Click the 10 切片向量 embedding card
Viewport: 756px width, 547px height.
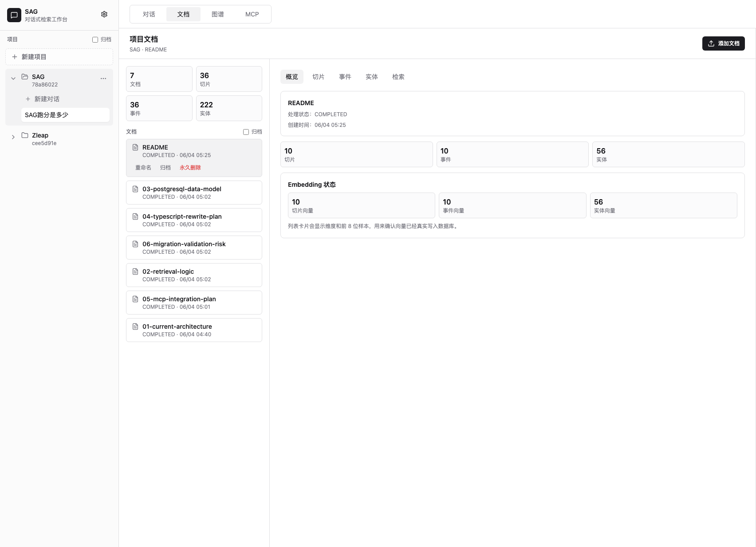[362, 205]
